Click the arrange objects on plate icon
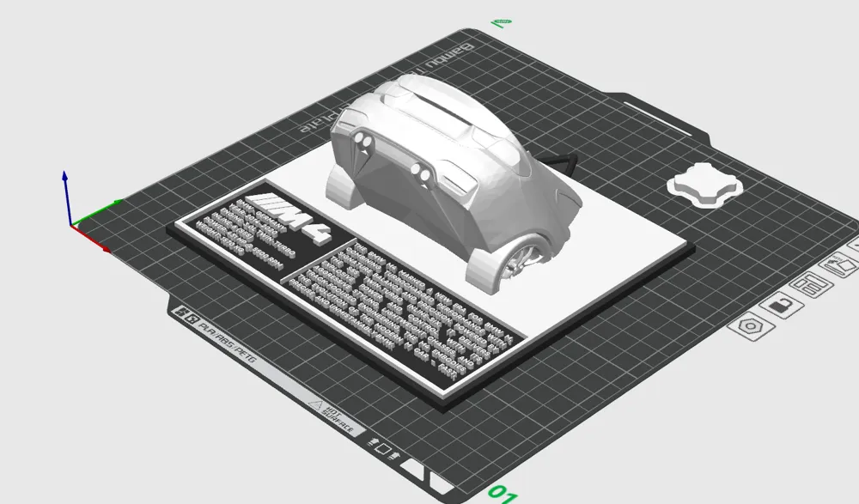The width and height of the screenshot is (859, 504). 812,285
